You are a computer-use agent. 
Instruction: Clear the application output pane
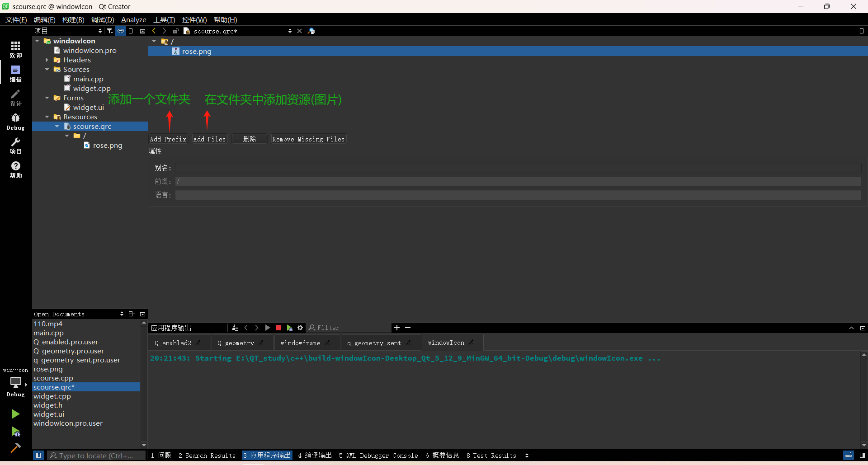tap(235, 328)
